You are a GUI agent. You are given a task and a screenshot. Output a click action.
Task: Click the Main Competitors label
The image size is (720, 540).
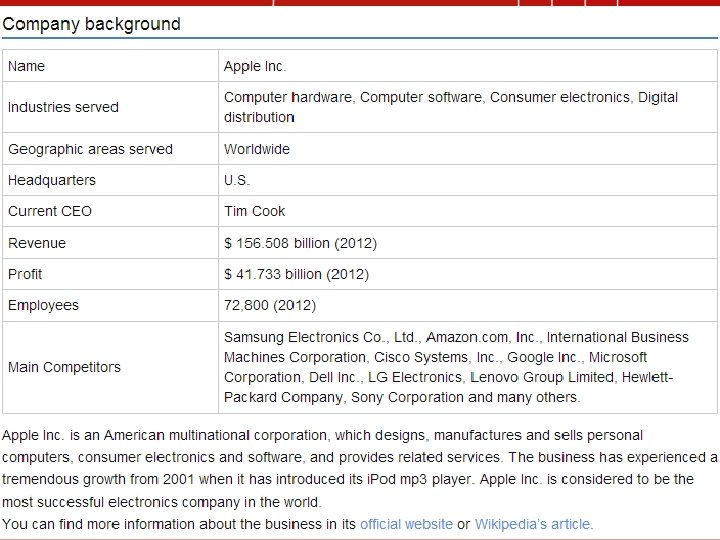pos(64,367)
